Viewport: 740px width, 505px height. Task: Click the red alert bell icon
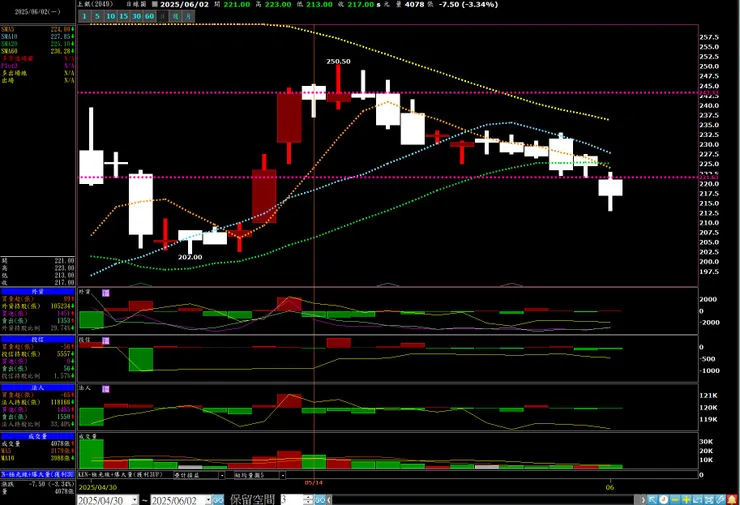(732, 499)
